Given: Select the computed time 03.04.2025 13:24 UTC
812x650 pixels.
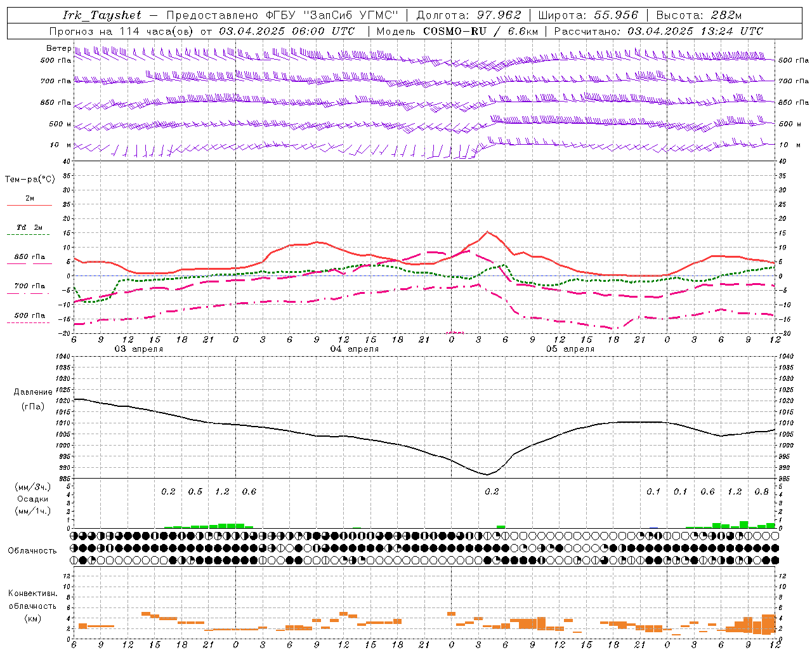Looking at the screenshot, I should click(x=695, y=31).
